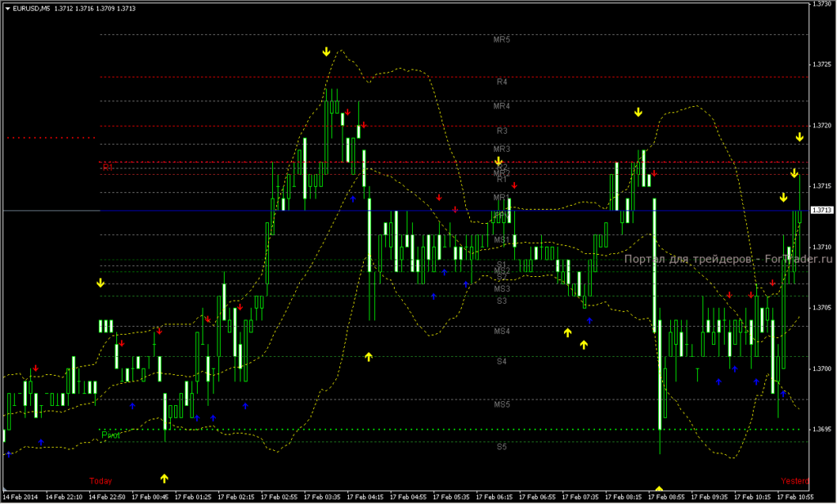Select the MS1 level label

pos(501,240)
